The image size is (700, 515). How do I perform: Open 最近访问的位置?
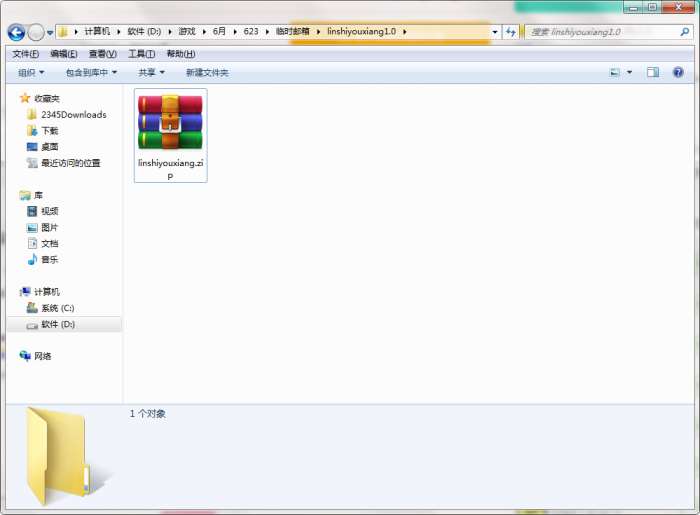(x=71, y=163)
